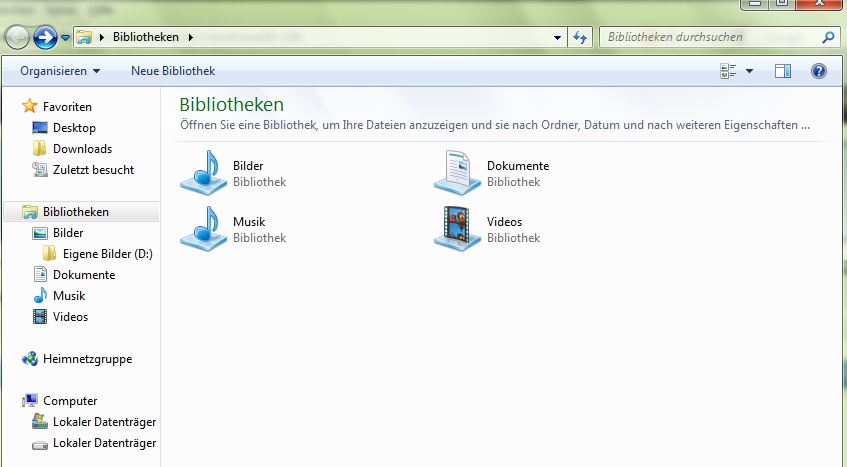Click the Bibliotheken breadcrumb in address bar
The image size is (847, 467).
click(x=145, y=37)
